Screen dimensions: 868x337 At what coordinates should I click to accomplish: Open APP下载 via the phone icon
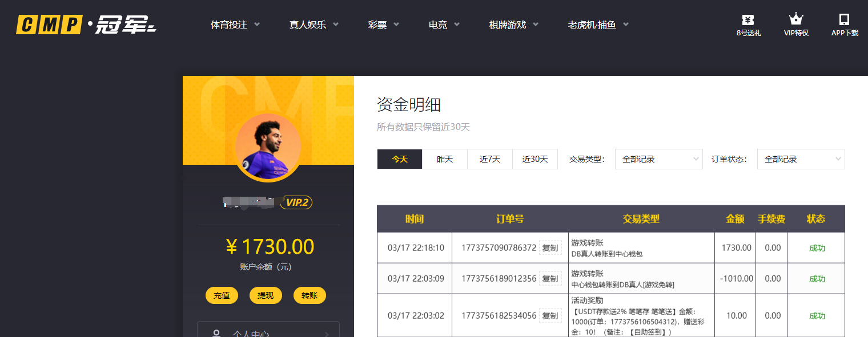click(x=844, y=23)
